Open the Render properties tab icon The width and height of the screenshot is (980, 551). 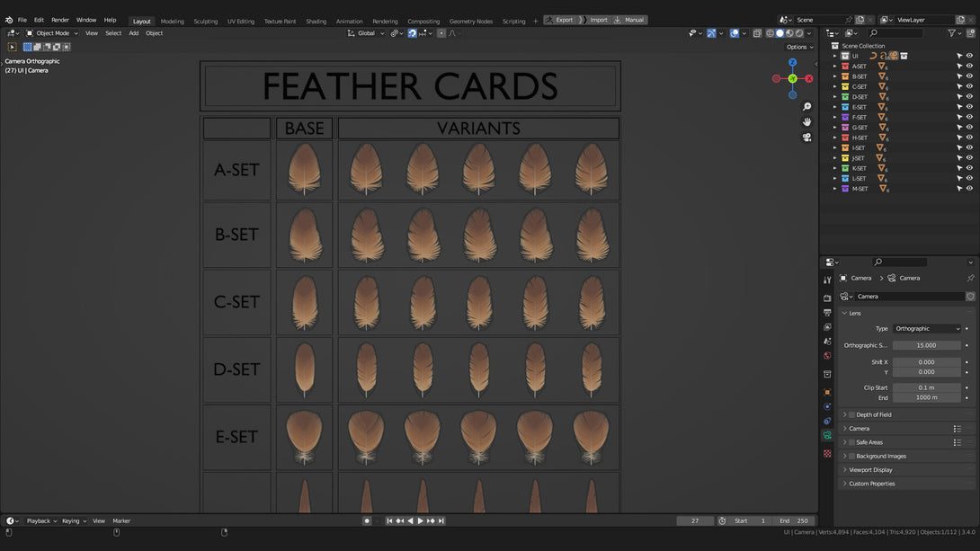click(827, 298)
